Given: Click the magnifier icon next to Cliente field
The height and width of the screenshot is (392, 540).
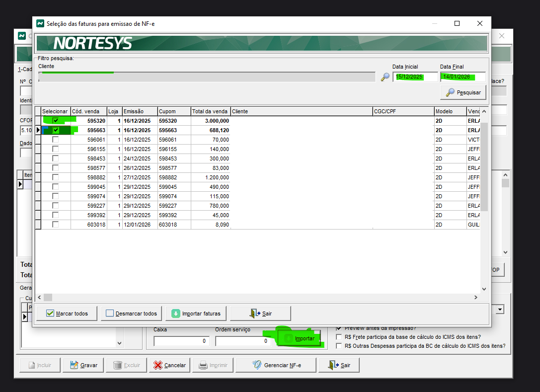Looking at the screenshot, I should (x=385, y=77).
